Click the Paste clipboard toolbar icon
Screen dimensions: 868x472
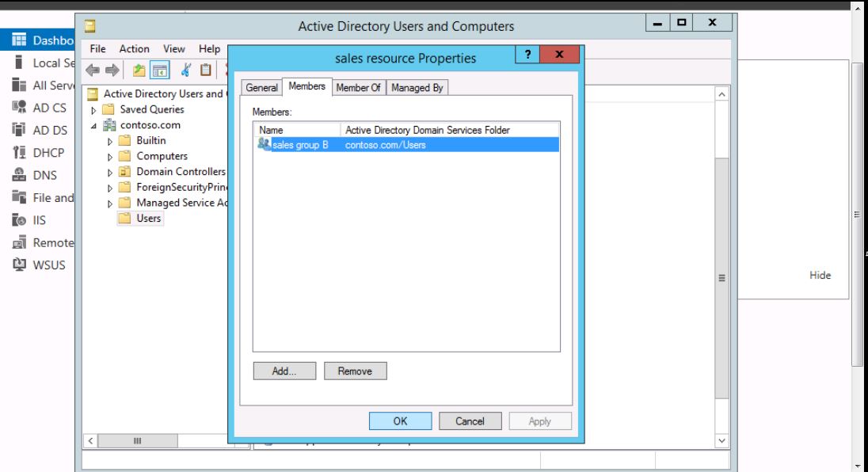tap(205, 70)
